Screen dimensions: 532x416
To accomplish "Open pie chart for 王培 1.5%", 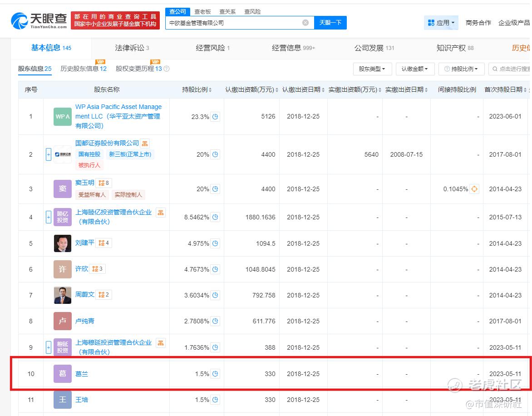I will (x=215, y=400).
